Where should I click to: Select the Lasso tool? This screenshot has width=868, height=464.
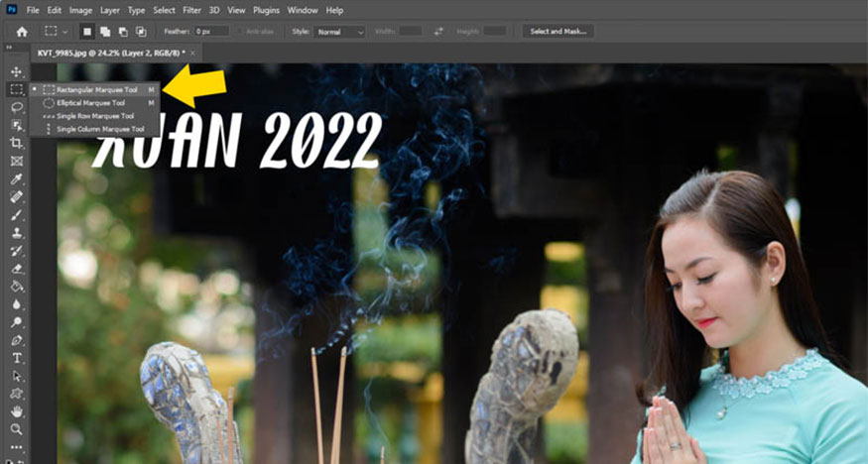pos(17,107)
